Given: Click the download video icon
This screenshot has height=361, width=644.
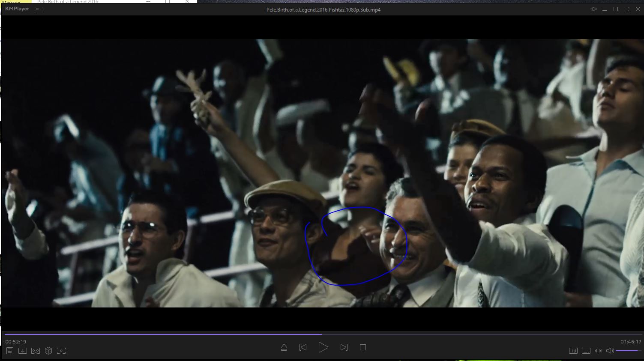Looking at the screenshot, I should (x=23, y=351).
